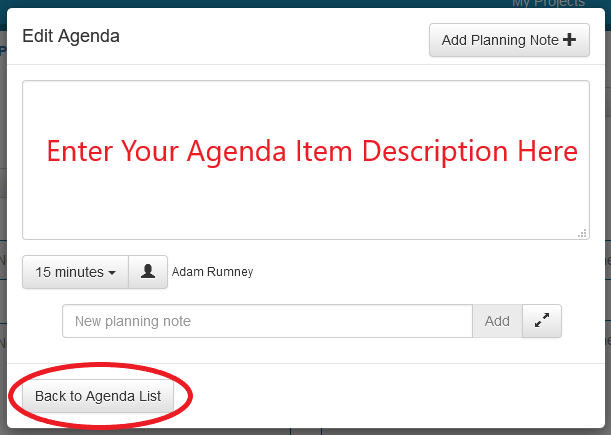
Task: Select the Adam Rumney owner name
Action: 213,272
